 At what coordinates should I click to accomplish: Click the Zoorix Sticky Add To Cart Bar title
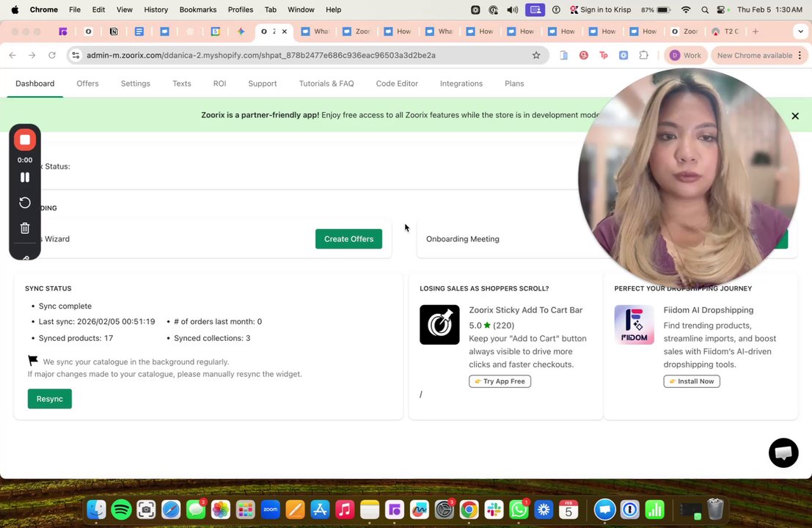526,310
